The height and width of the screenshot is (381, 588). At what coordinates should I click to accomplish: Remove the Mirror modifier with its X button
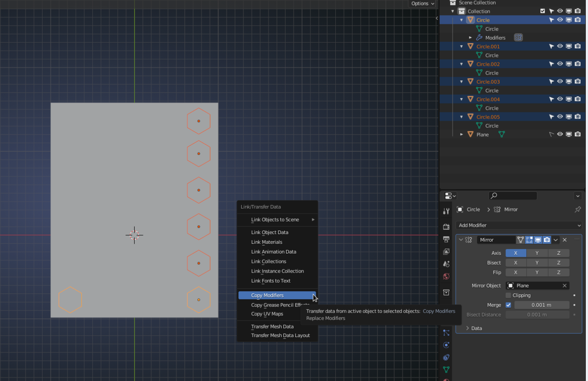coord(565,240)
